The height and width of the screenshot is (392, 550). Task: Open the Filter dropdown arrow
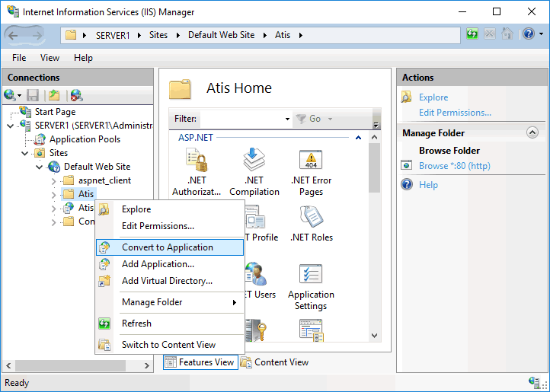coord(287,119)
